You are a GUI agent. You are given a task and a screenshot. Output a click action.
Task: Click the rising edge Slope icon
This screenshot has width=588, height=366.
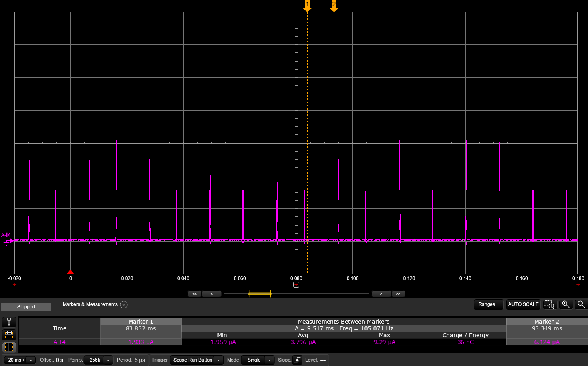point(297,360)
